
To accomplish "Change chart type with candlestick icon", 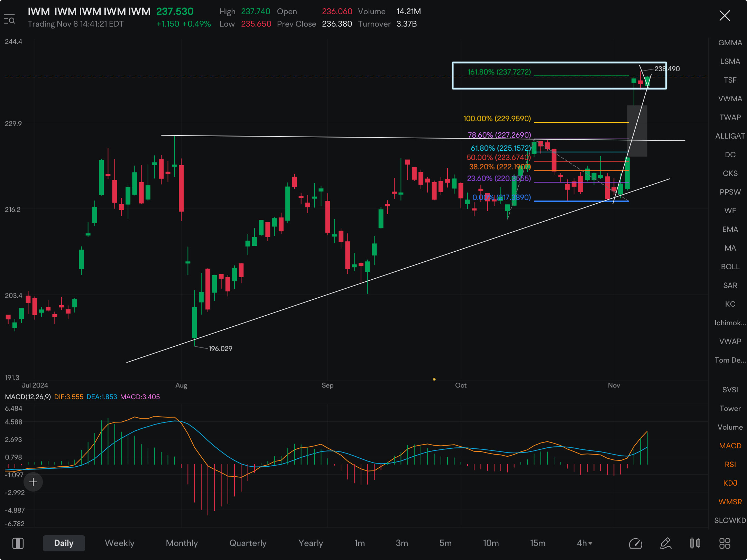I will (695, 543).
